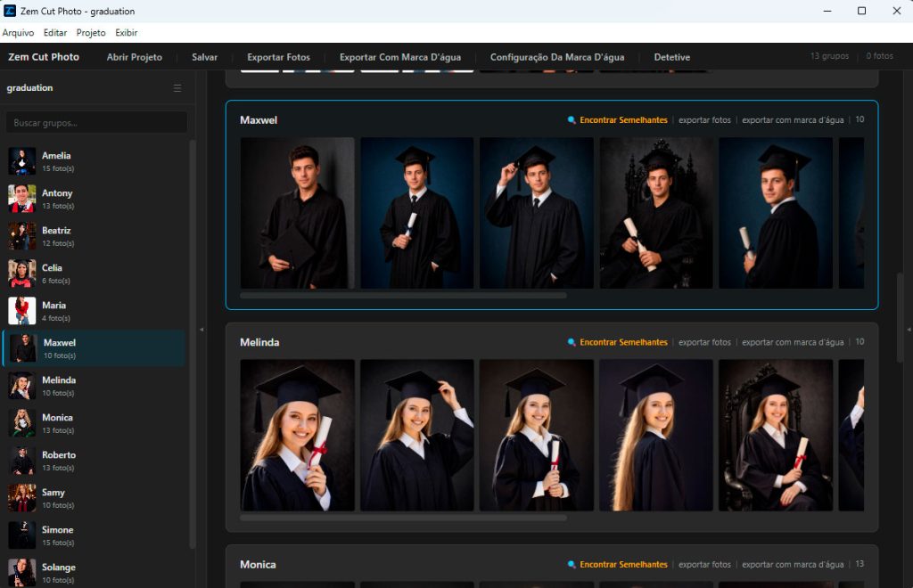913x588 pixels.
Task: Open the Arquivo menu
Action: (18, 33)
